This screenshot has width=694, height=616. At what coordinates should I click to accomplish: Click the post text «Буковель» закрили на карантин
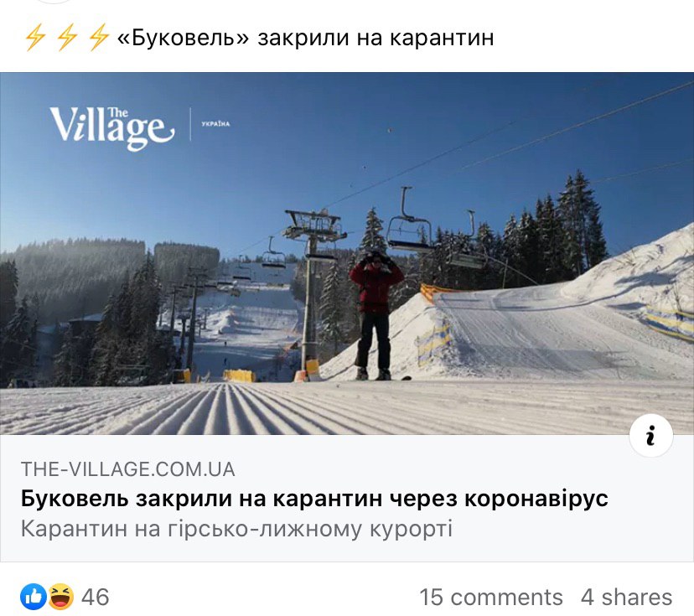(x=305, y=37)
